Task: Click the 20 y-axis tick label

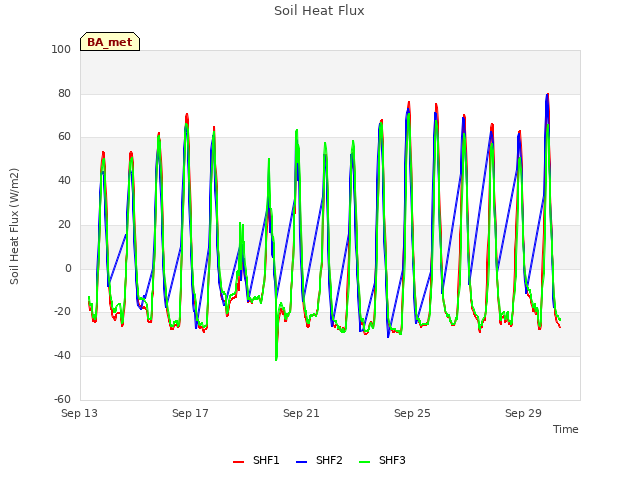Action: pos(64,224)
